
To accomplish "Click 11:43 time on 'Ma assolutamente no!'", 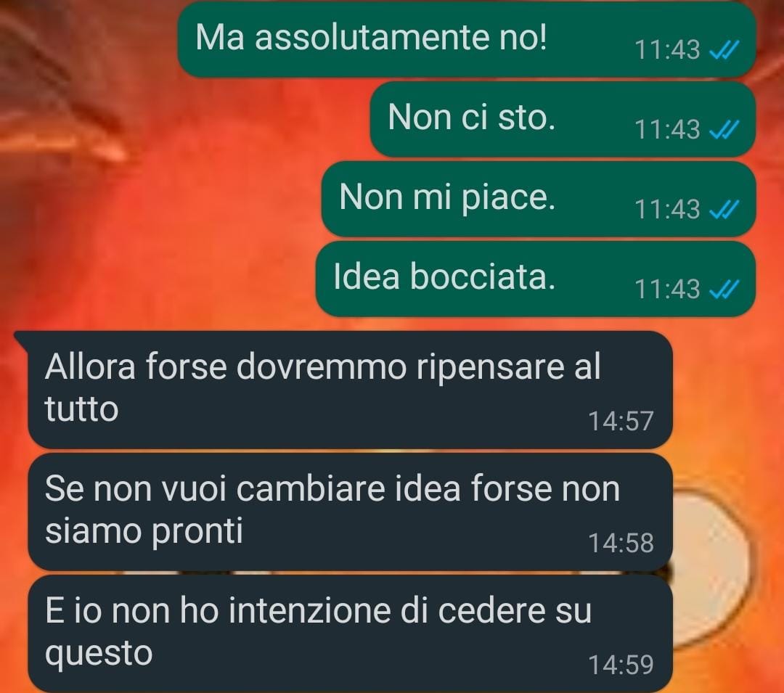I will pos(667,50).
